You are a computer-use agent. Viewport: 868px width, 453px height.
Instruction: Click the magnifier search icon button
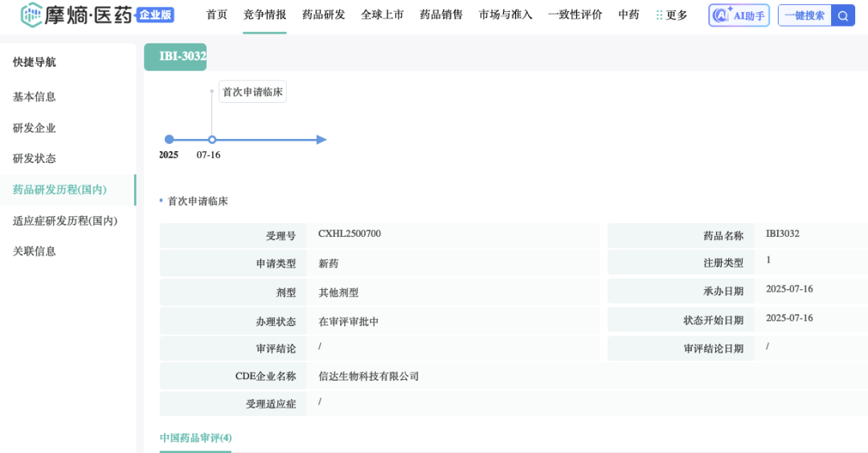tap(842, 15)
